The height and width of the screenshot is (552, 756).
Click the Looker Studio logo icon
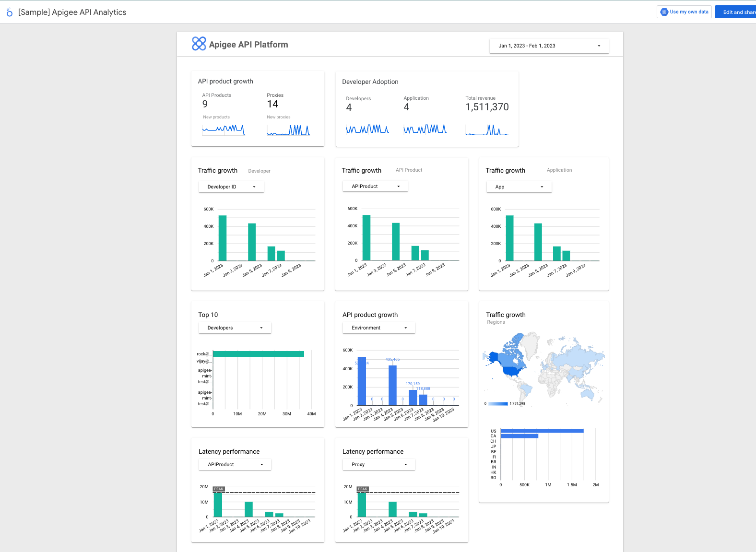click(10, 12)
